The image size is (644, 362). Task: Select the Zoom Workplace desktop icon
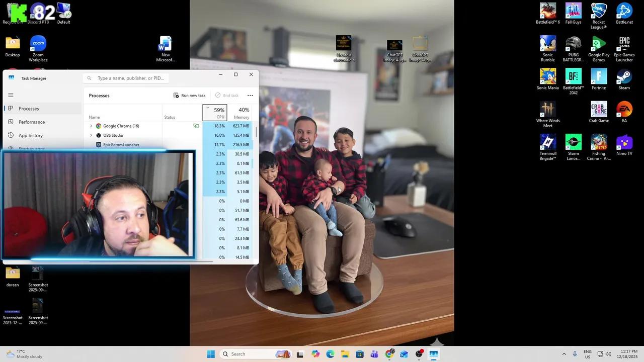tap(38, 49)
